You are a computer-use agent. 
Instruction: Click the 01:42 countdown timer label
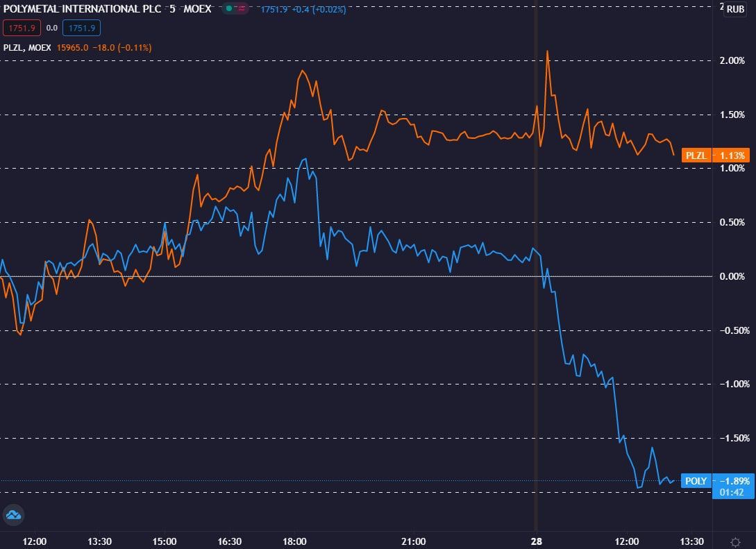[732, 492]
